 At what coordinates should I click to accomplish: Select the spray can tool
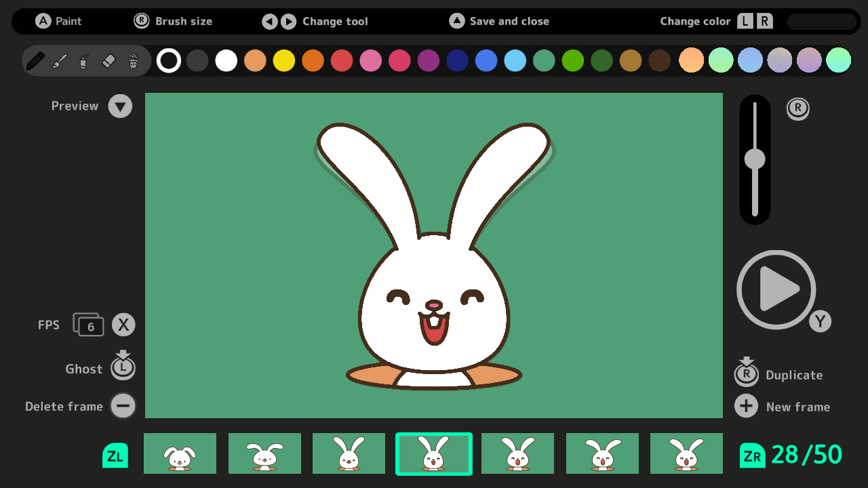click(x=83, y=60)
